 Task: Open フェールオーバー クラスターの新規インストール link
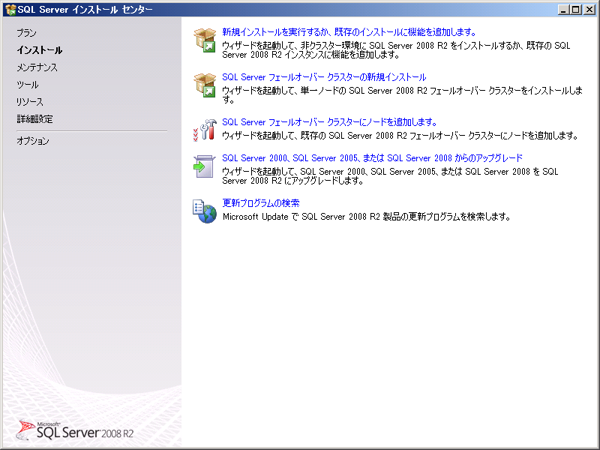324,77
